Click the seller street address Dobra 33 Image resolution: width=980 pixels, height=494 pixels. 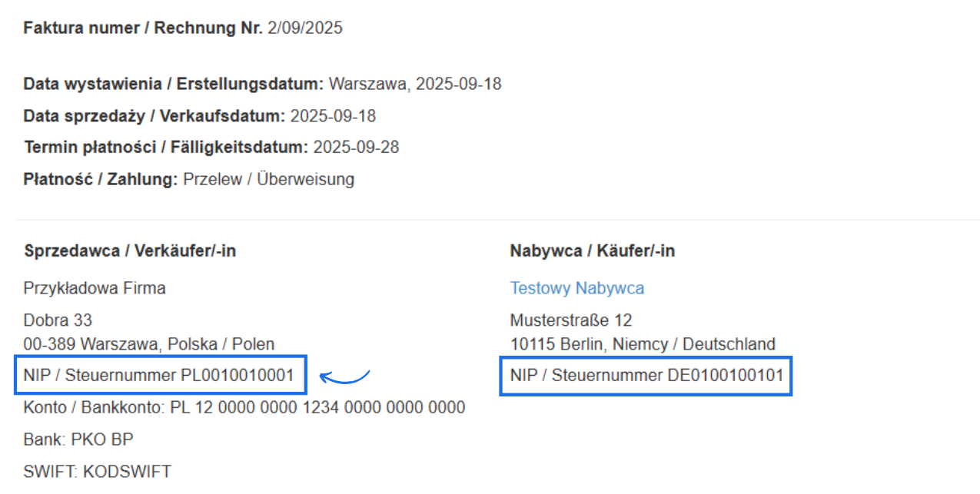pos(58,320)
